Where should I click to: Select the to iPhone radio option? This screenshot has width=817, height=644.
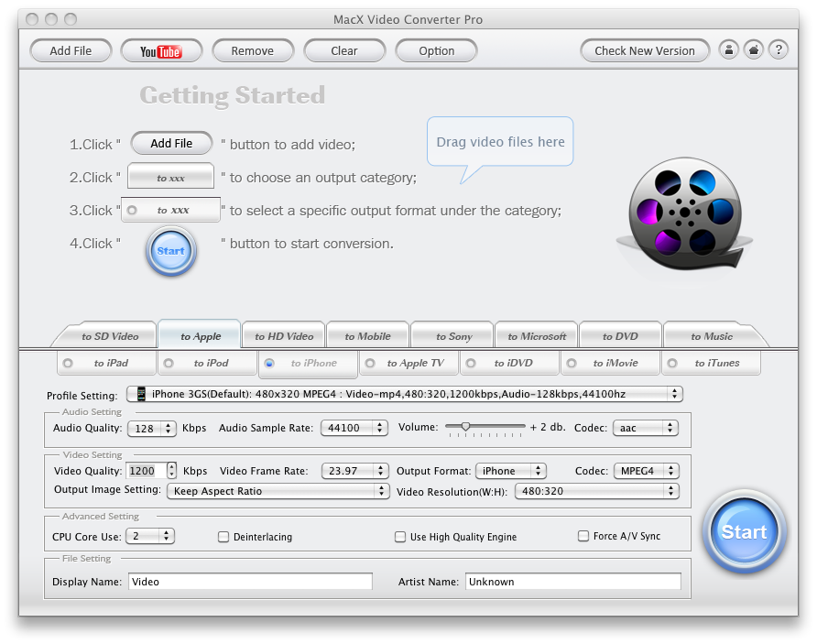coord(269,363)
